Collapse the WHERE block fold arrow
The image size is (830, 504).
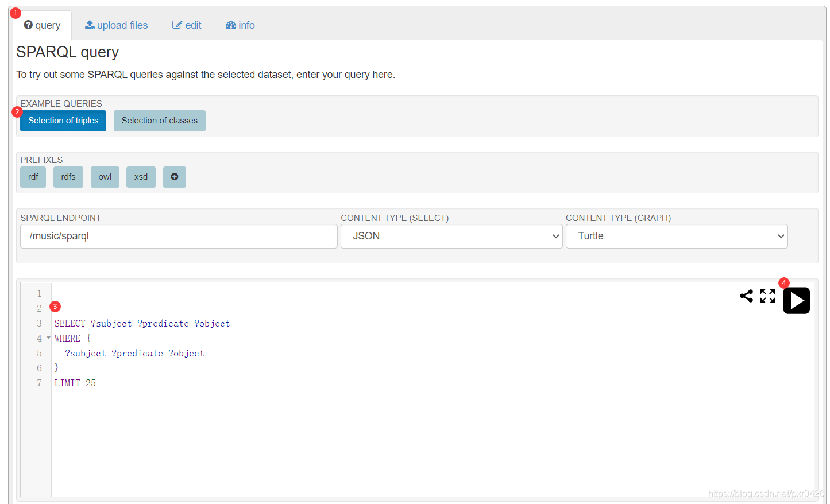[49, 338]
